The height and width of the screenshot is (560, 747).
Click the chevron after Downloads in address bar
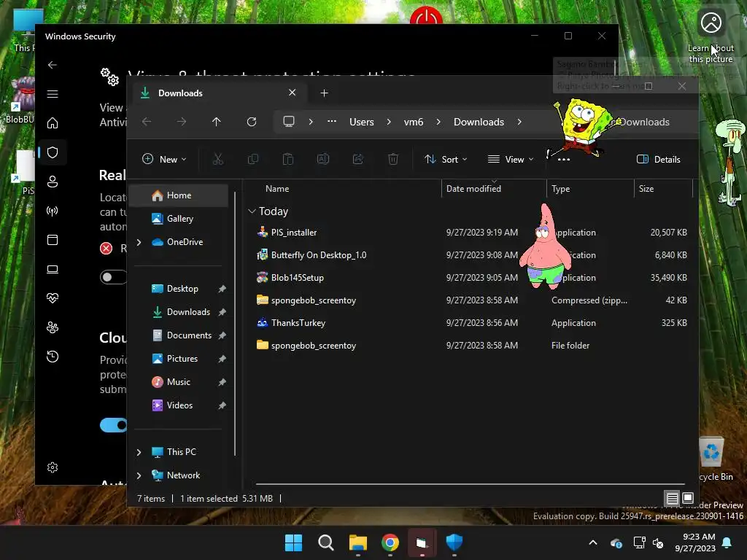point(519,122)
